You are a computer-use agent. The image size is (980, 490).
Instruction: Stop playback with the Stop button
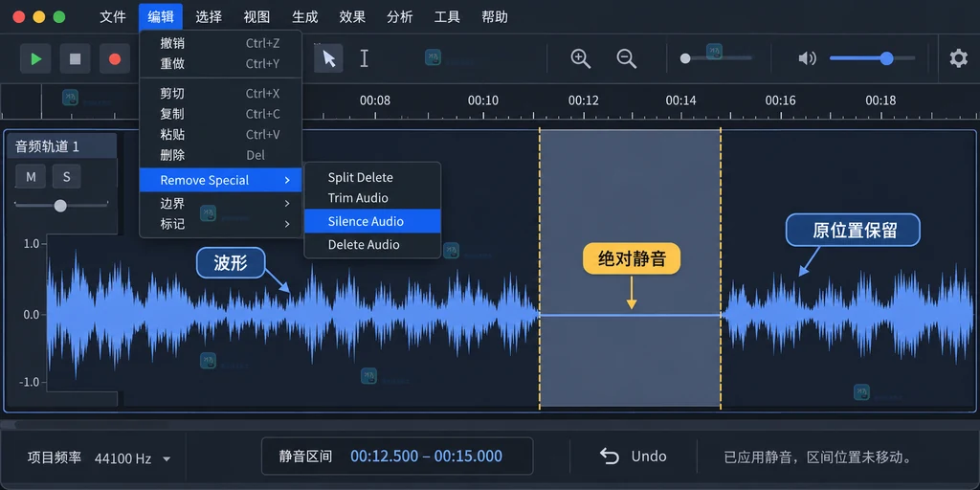tap(75, 58)
